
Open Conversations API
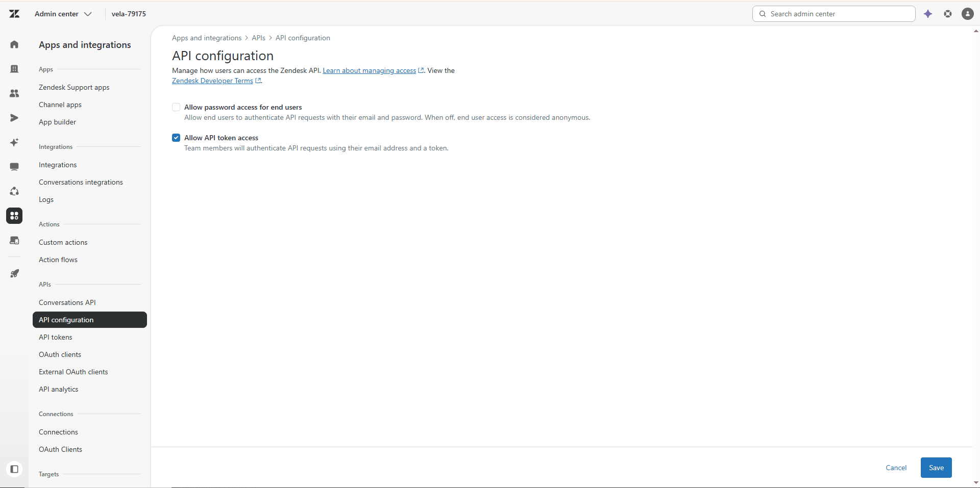[x=67, y=302]
